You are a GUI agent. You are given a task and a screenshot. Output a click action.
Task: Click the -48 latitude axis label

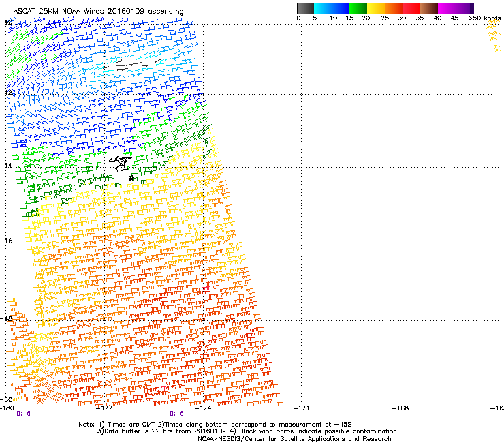click(x=6, y=318)
